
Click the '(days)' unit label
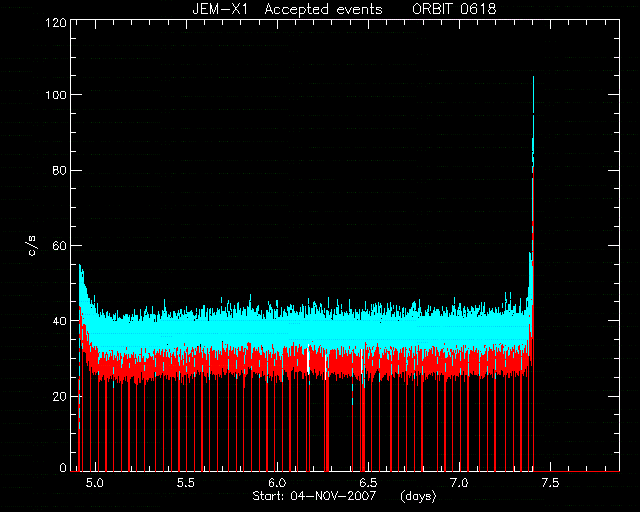click(x=418, y=496)
